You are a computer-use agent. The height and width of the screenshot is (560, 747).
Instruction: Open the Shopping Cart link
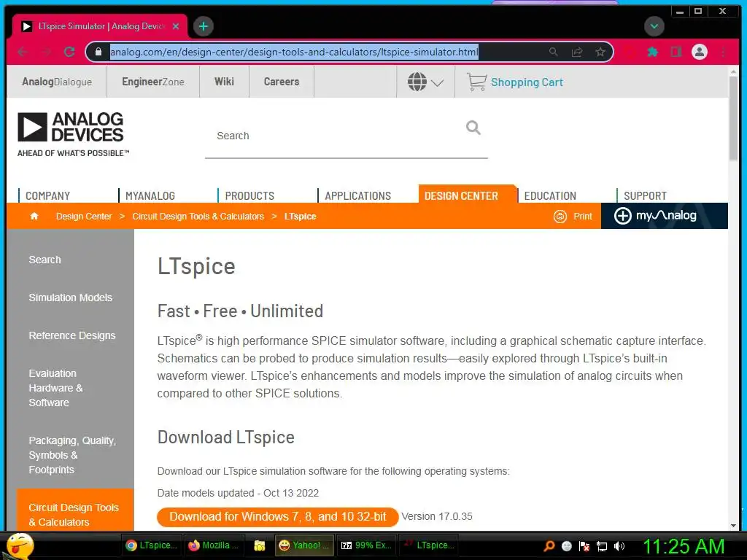pos(527,82)
